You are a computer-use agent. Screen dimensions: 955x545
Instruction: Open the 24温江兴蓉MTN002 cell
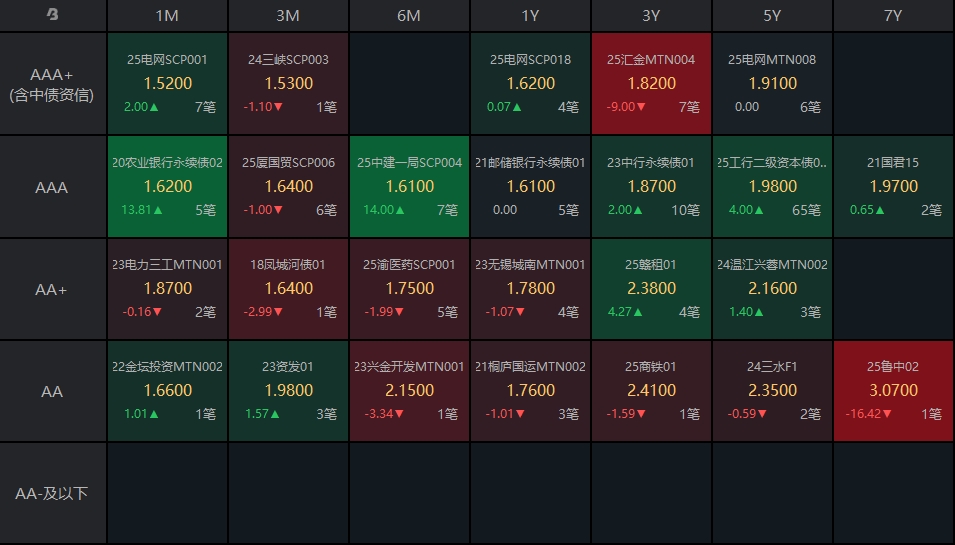pos(772,289)
